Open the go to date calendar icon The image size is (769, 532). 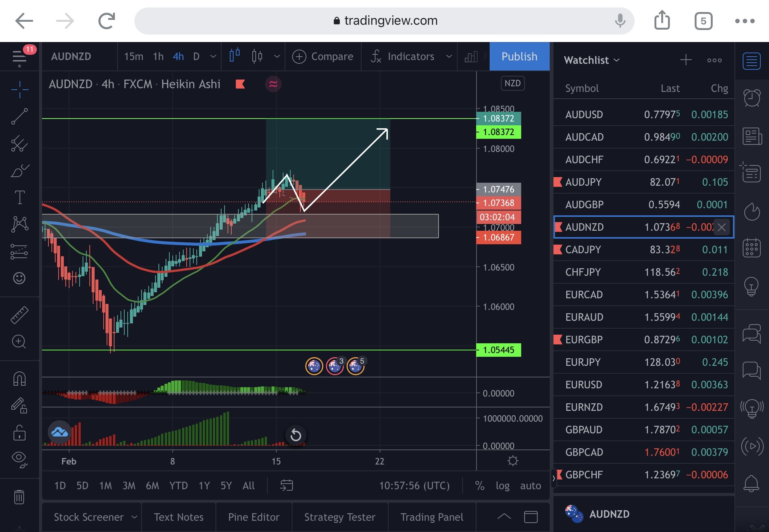tap(286, 485)
